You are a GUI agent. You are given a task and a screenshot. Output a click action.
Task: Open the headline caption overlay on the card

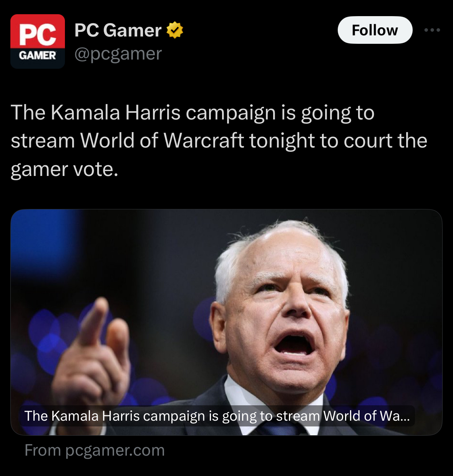217,416
